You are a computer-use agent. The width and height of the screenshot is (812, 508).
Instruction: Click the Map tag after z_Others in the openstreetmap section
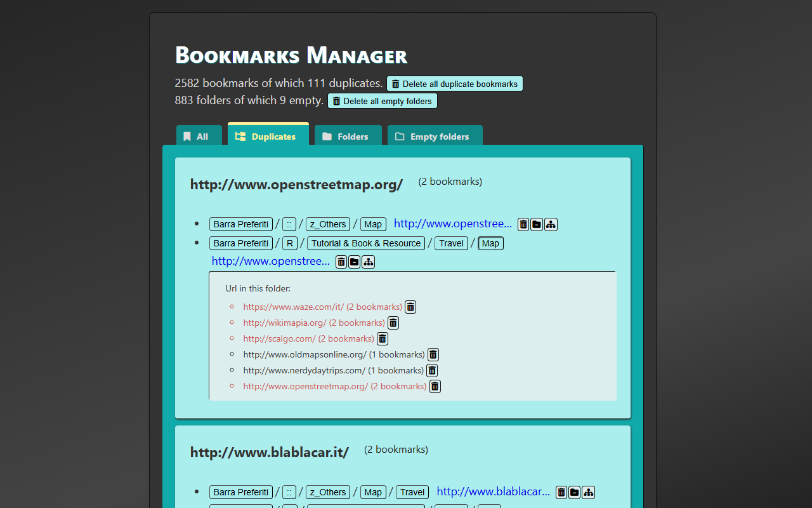(x=373, y=224)
